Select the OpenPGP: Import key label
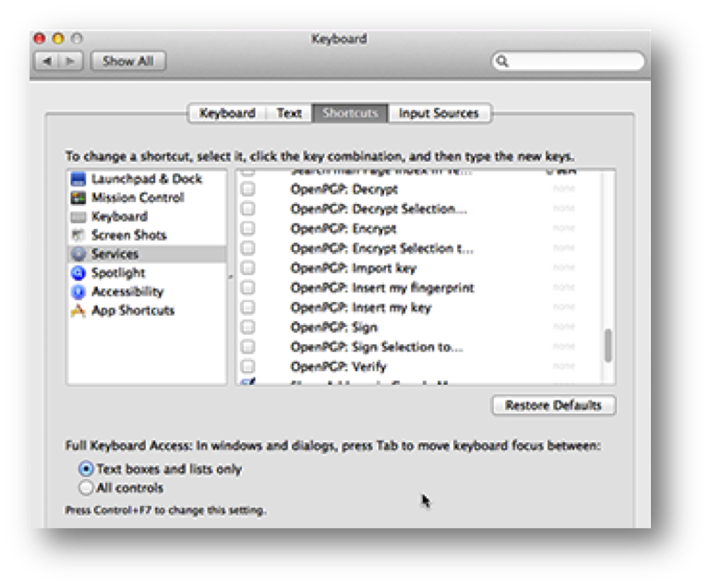Image resolution: width=711 pixels, height=588 pixels. (x=354, y=268)
